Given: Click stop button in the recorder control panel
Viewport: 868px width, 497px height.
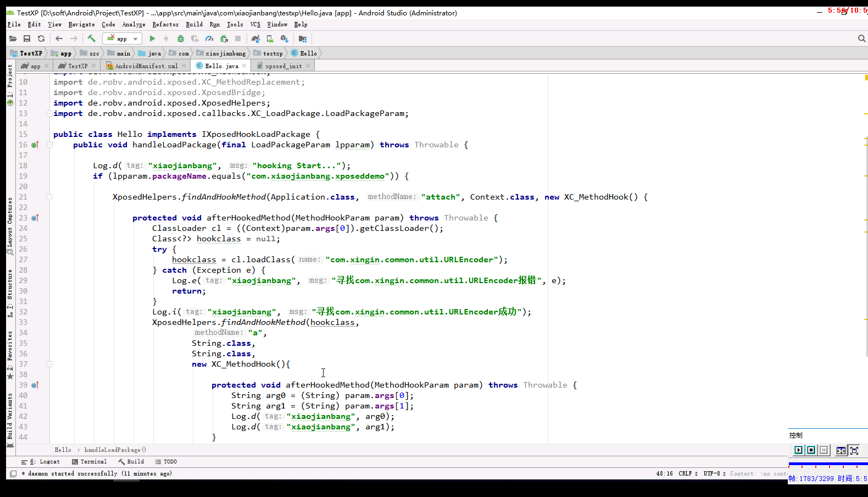Looking at the screenshot, I should click(x=811, y=450).
